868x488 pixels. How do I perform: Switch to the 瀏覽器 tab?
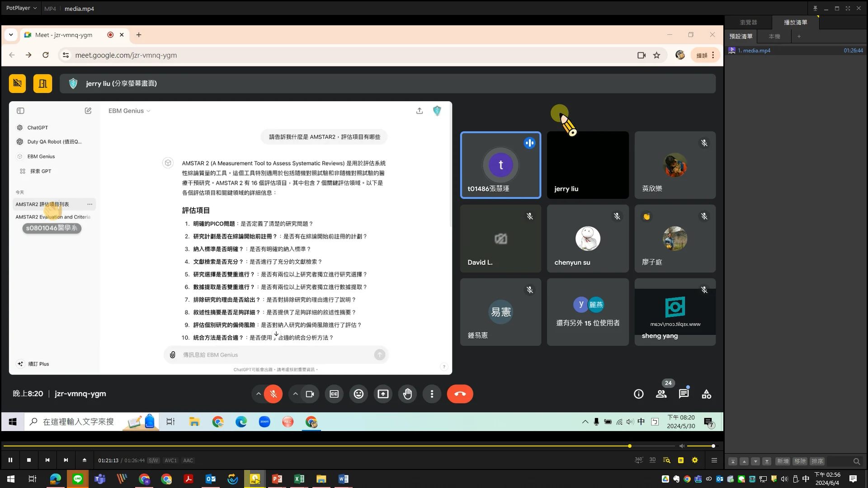[748, 22]
